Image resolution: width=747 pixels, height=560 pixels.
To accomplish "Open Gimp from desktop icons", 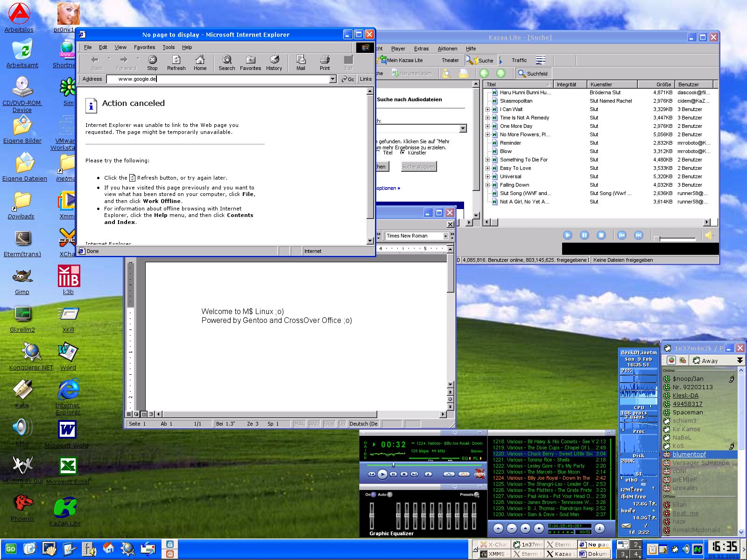I will [x=22, y=281].
